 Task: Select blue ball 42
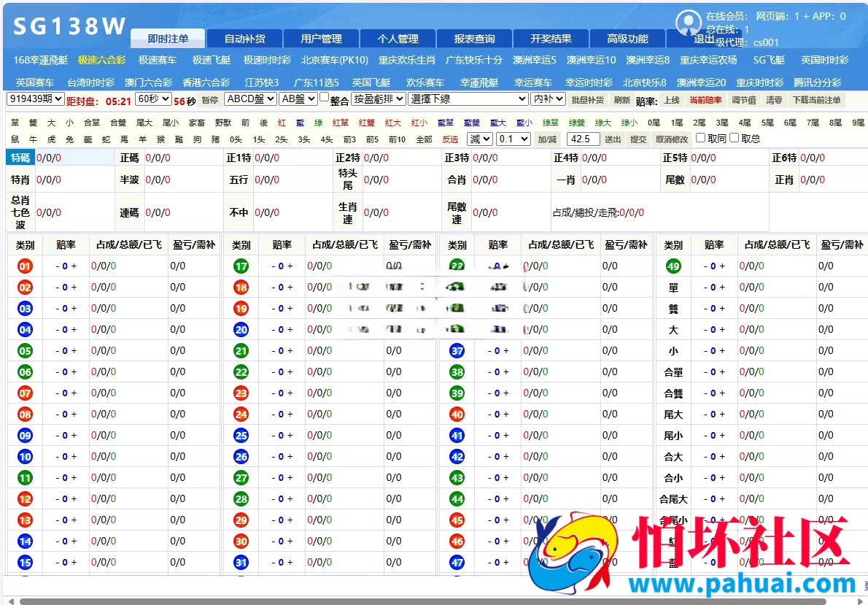(x=457, y=457)
